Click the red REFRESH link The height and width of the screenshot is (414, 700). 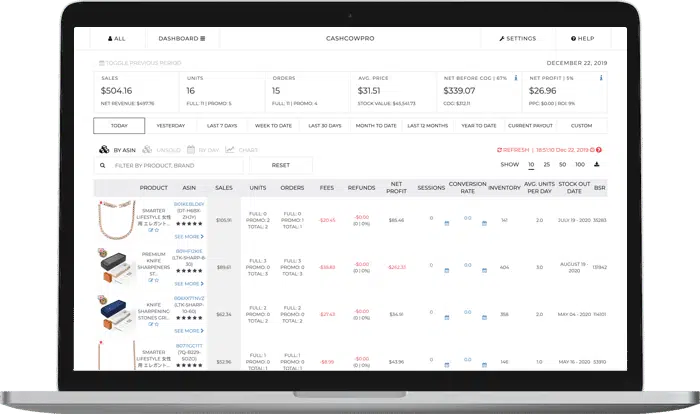tap(513, 150)
